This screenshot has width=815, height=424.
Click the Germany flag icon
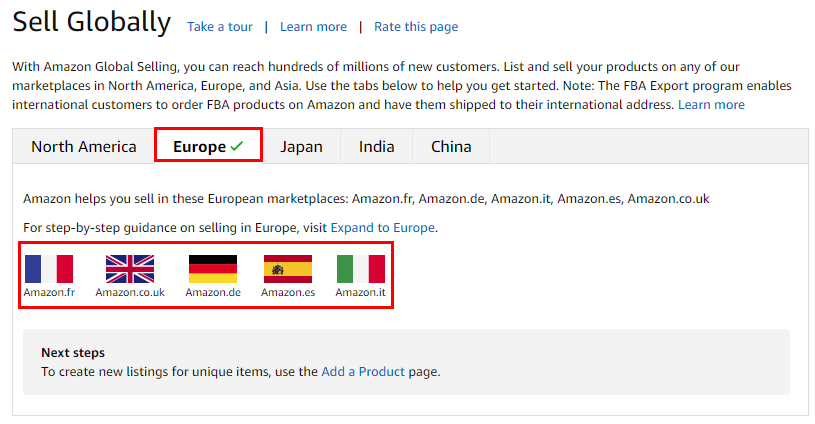coord(213,269)
